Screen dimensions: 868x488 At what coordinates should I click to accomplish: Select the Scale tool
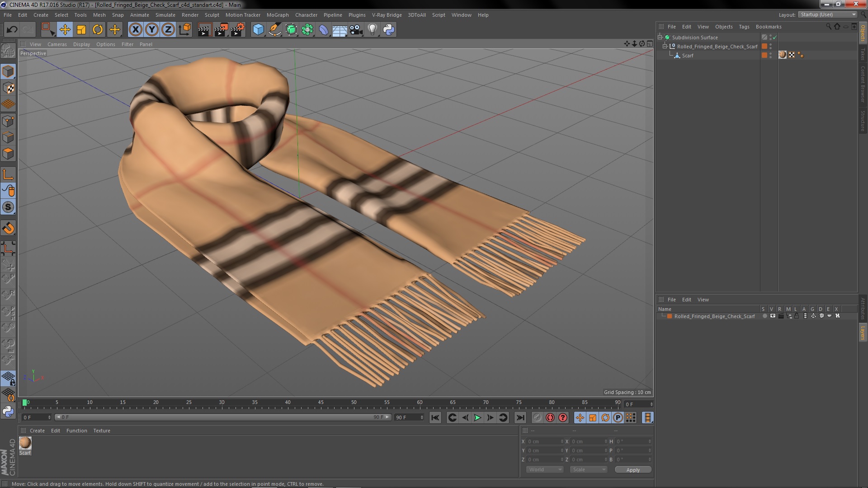point(81,30)
